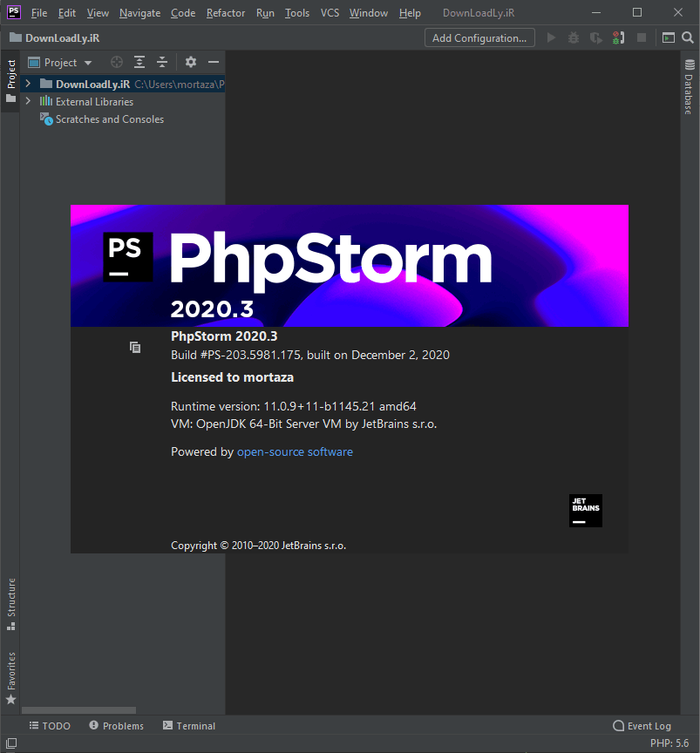700x753 pixels.
Task: Click the Add Configuration button
Action: pyautogui.click(x=479, y=37)
